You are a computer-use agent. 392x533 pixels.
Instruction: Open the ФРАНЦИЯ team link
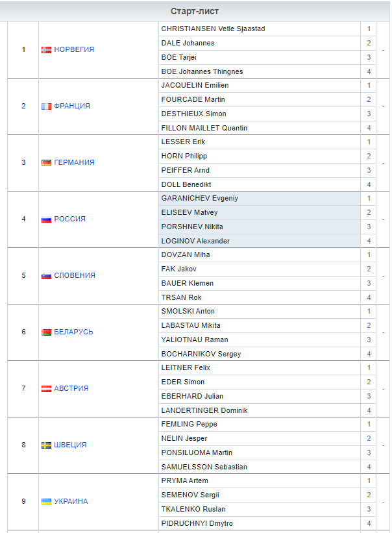coord(72,106)
